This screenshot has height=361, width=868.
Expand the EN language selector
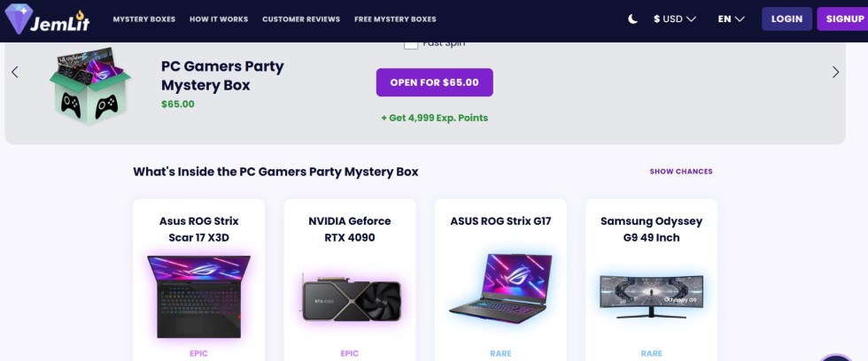click(731, 19)
